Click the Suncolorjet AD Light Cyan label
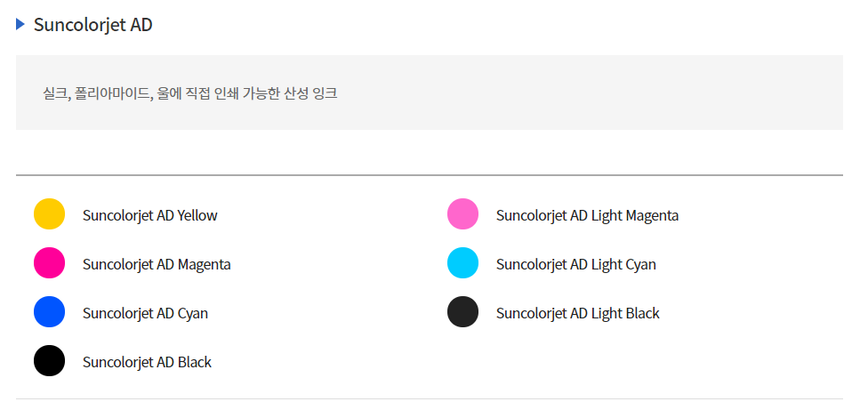Viewport: 868px width, 418px height. click(x=576, y=265)
